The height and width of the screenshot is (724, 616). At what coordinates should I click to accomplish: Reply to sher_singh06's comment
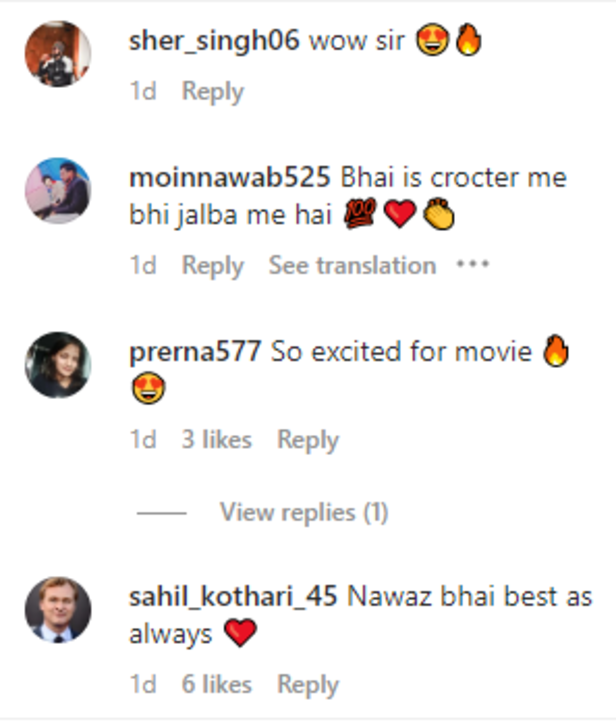tap(212, 92)
